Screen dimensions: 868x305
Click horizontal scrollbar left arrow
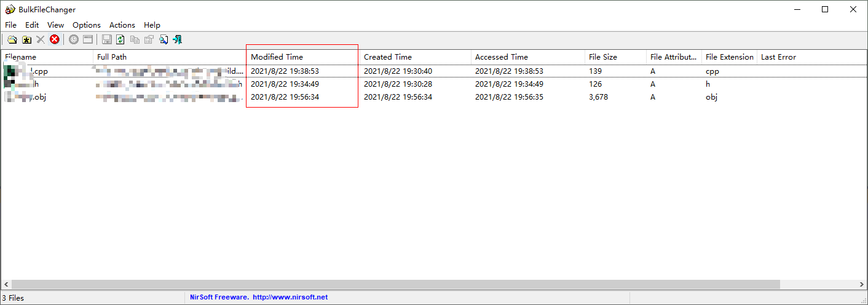pos(6,285)
